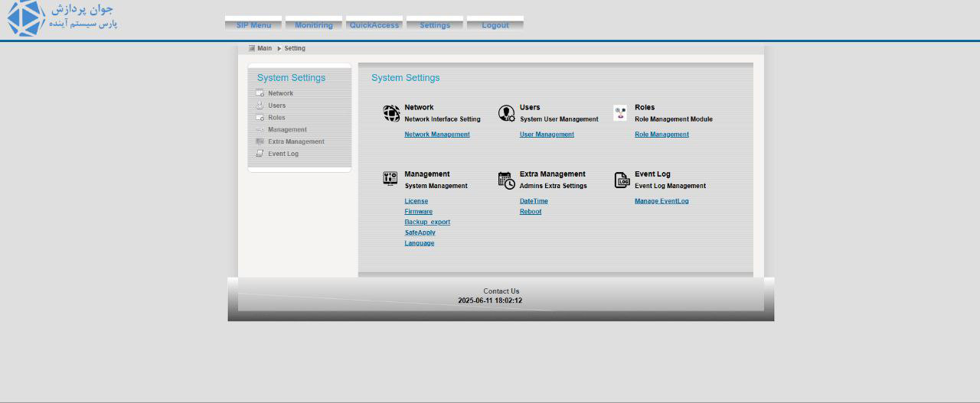
Task: Open the Firmware link under Management
Action: coord(419,212)
